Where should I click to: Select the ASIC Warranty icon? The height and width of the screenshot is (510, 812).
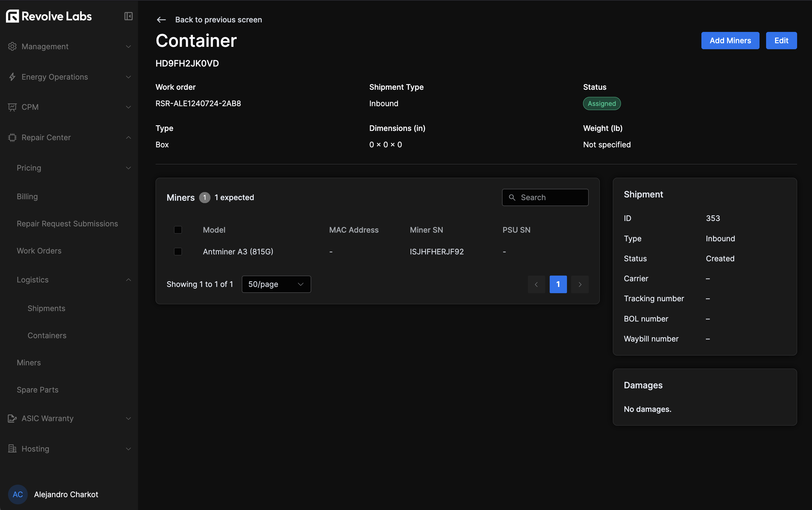point(12,418)
